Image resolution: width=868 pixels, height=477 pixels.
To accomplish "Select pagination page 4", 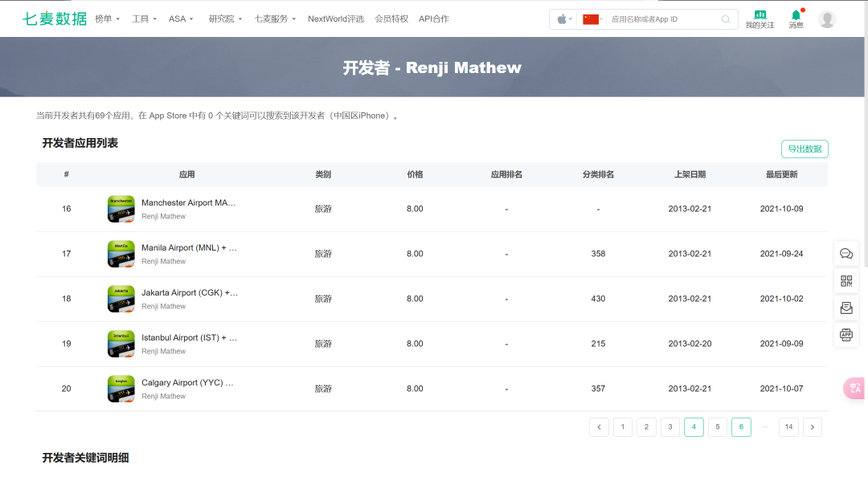I will coord(694,426).
